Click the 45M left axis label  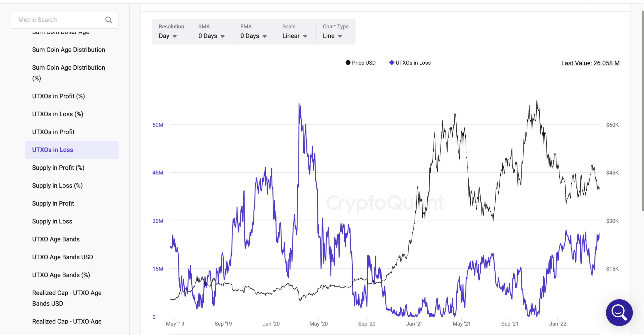158,173
